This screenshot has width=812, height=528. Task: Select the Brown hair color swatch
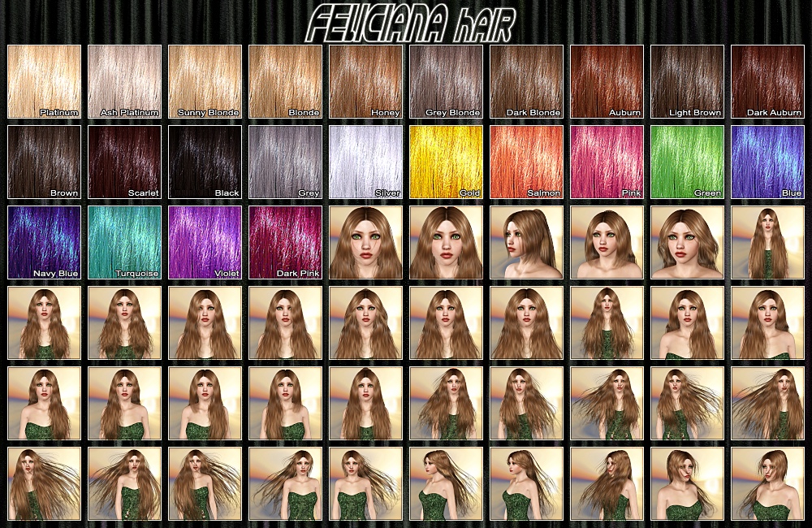44,162
